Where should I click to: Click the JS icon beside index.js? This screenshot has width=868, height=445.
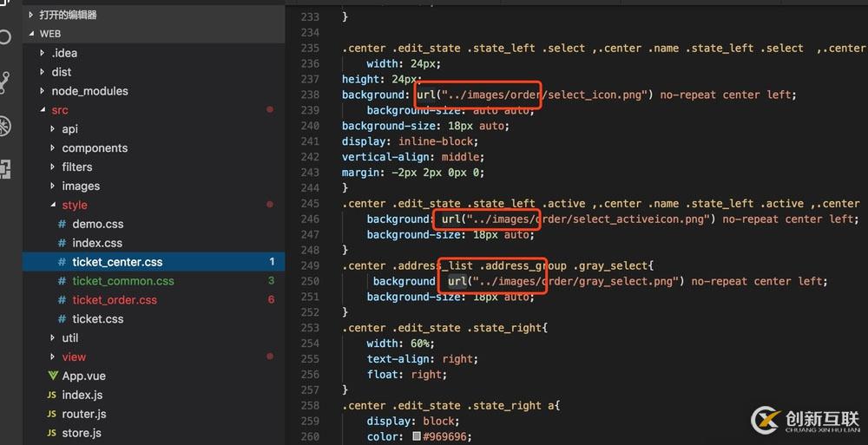point(51,396)
